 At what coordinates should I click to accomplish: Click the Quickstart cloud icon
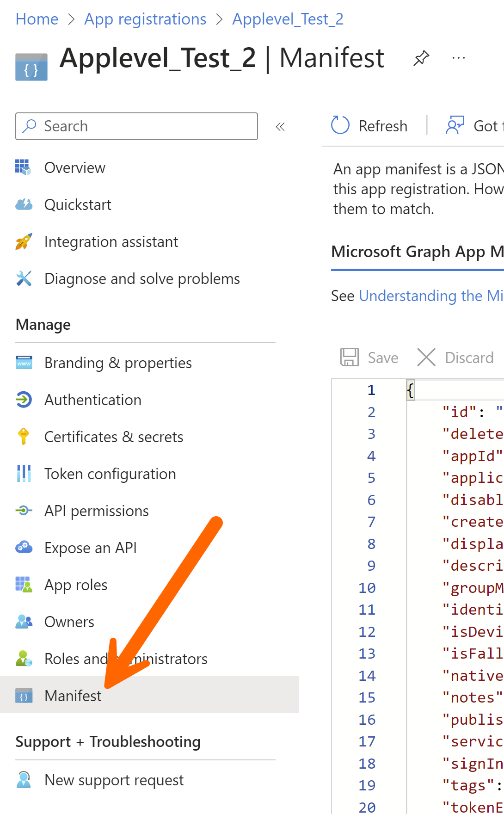click(24, 204)
